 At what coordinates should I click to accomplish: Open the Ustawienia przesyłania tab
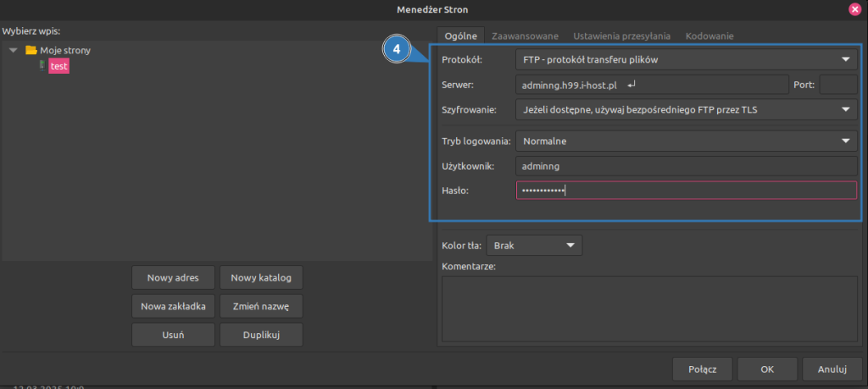click(x=621, y=36)
